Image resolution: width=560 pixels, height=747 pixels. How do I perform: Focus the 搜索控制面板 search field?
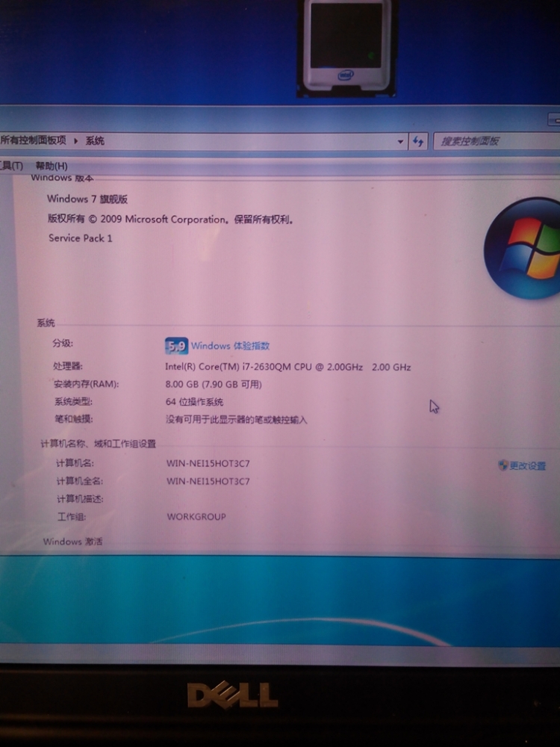click(497, 141)
